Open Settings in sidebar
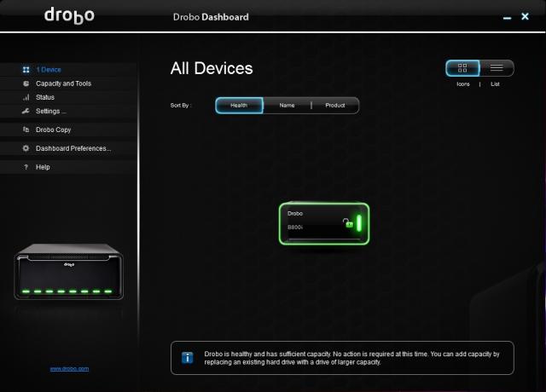546x392 pixels. click(69, 112)
